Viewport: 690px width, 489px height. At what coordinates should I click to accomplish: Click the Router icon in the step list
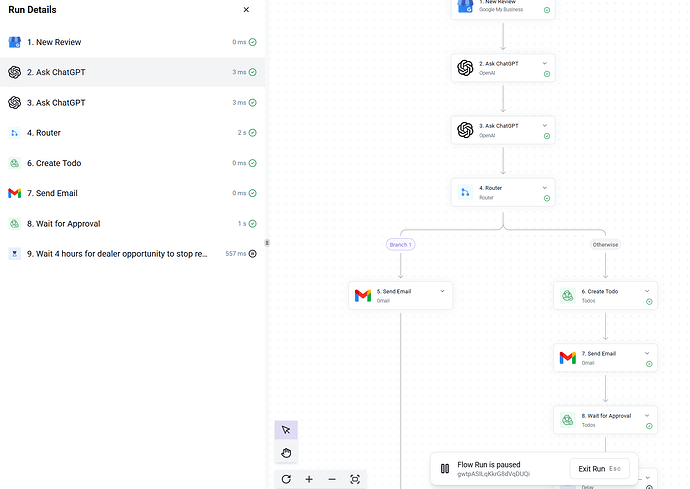click(x=15, y=133)
